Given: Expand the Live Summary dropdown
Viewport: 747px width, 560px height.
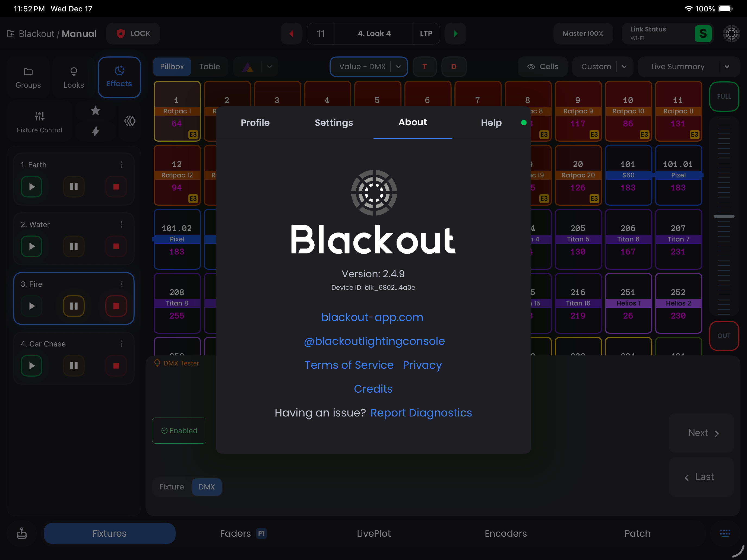Looking at the screenshot, I should point(727,66).
